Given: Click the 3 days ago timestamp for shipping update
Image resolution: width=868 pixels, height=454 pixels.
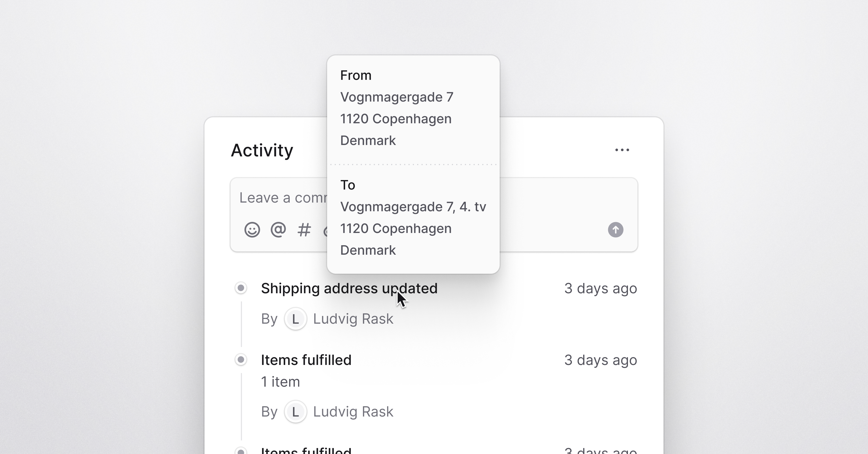Looking at the screenshot, I should tap(601, 288).
